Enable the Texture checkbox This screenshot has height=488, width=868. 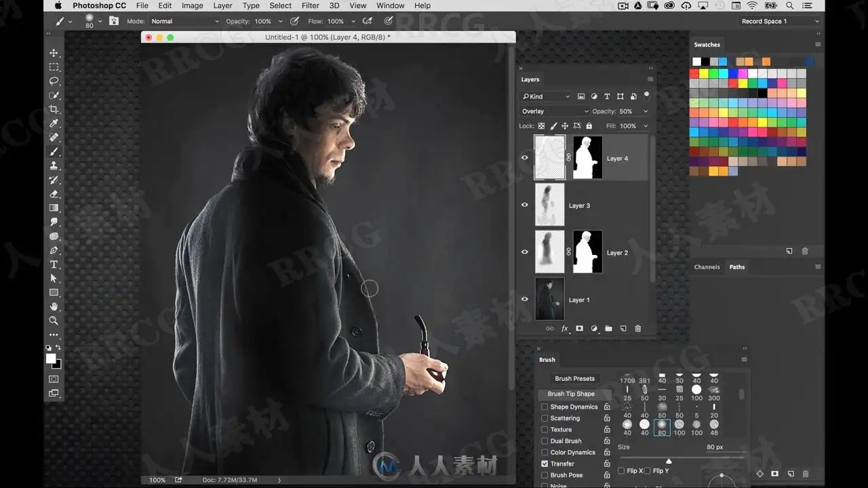(545, 430)
